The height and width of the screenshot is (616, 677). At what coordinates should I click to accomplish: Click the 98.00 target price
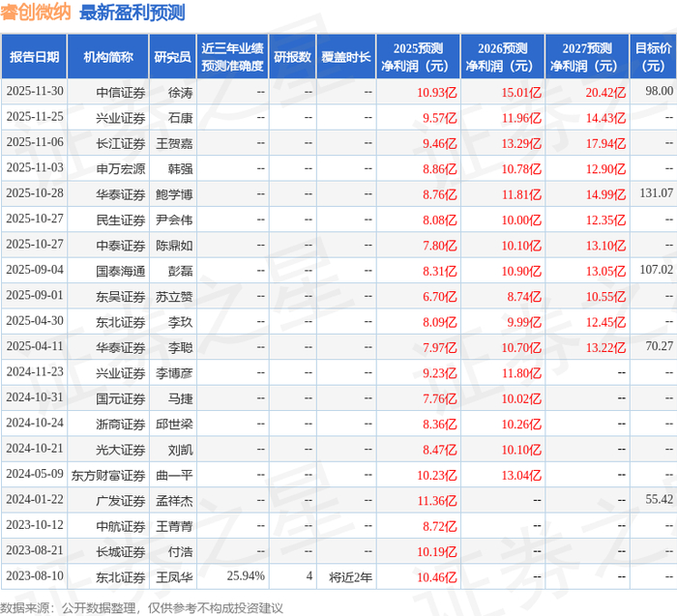click(x=660, y=91)
